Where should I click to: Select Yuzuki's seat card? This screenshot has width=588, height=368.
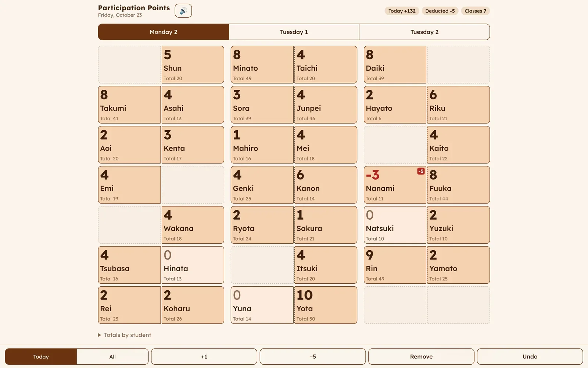(459, 225)
